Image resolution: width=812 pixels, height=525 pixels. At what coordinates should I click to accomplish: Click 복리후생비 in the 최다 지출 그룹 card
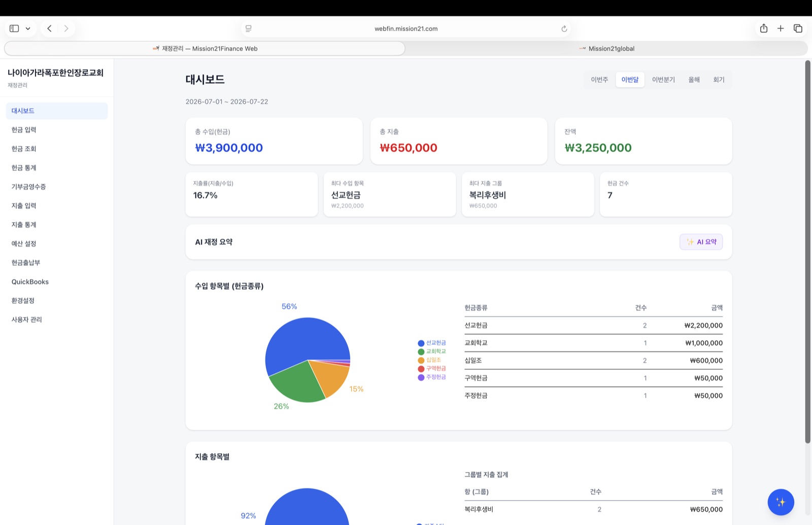click(x=488, y=195)
